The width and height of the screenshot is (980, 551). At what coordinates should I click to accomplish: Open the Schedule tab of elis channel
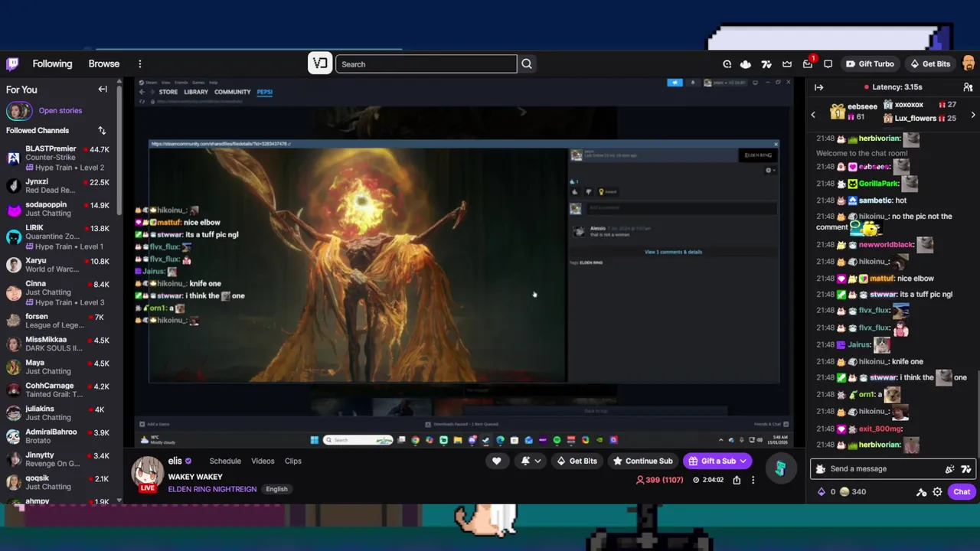pos(225,461)
